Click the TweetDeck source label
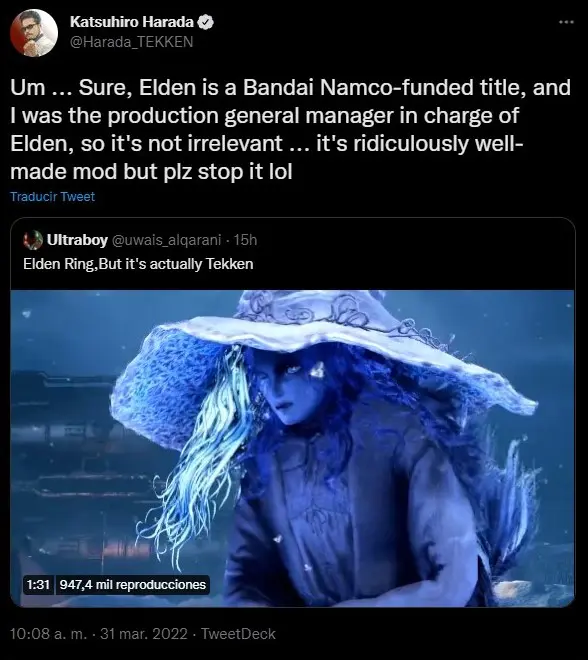The width and height of the screenshot is (588, 660). (x=238, y=634)
